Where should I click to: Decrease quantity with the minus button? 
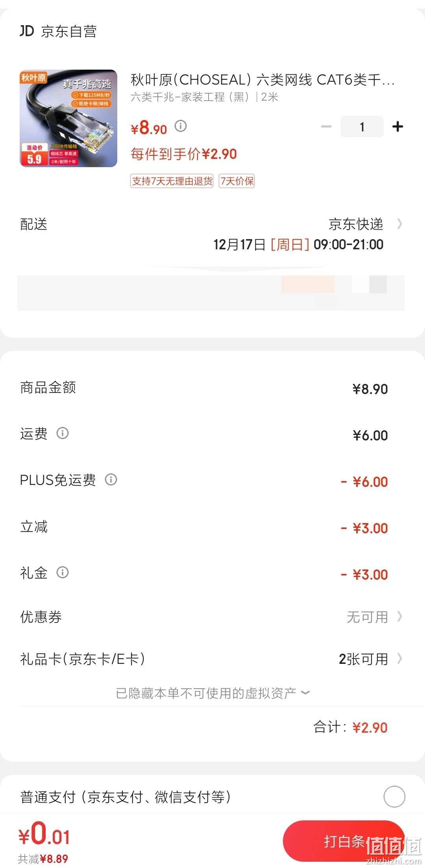(x=326, y=127)
